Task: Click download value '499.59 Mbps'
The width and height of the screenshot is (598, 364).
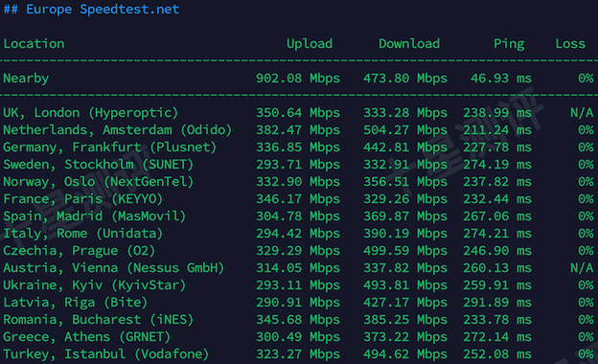Action: 405,251
